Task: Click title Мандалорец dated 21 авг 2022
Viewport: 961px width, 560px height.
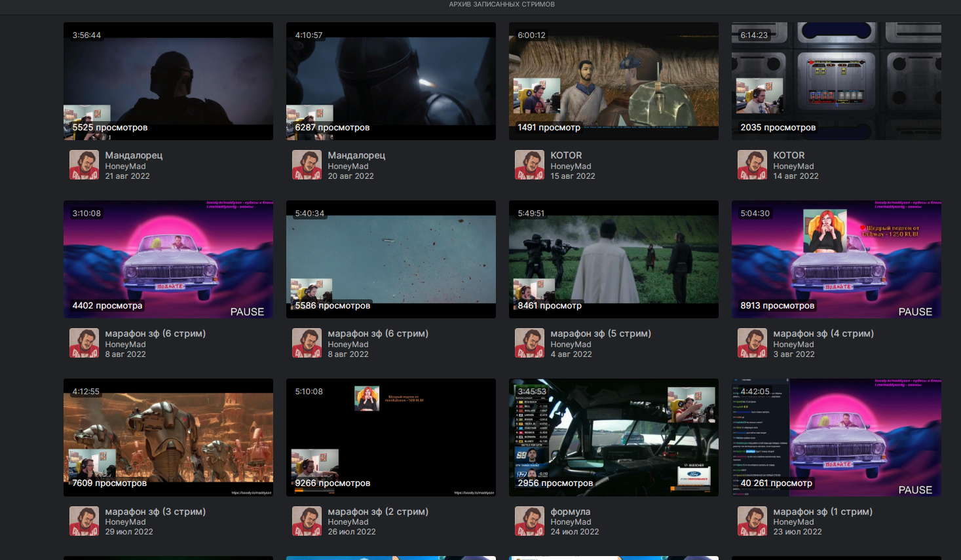Action: [x=134, y=155]
